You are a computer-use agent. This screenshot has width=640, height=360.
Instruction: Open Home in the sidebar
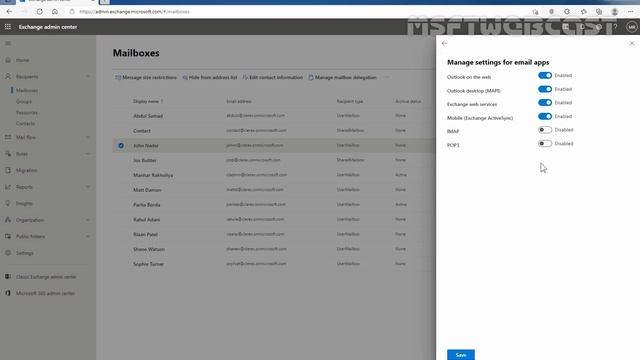tap(22, 60)
